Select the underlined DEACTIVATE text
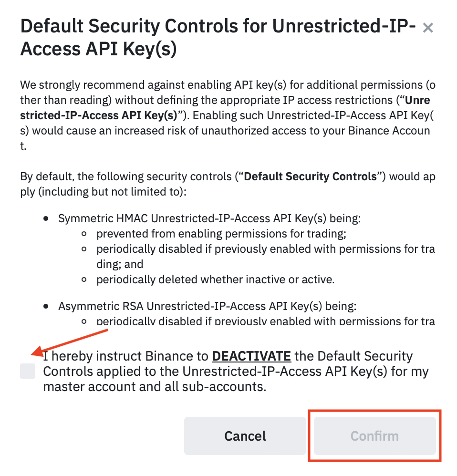 251,356
